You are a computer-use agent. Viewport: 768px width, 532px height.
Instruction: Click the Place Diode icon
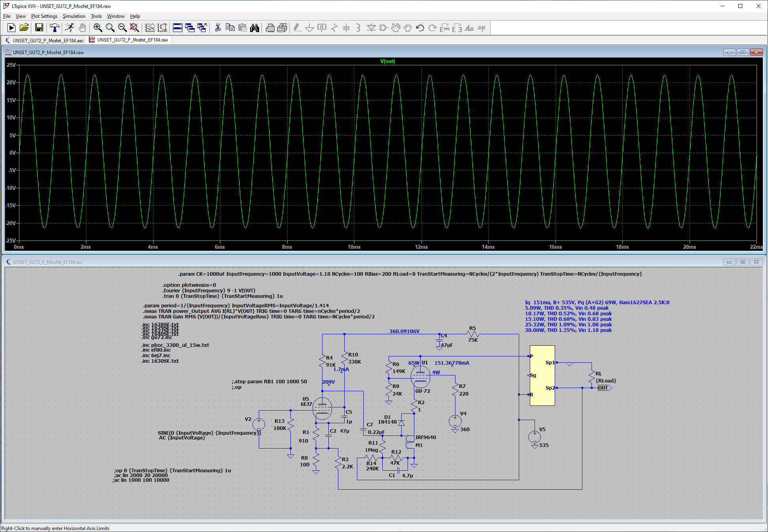371,28
